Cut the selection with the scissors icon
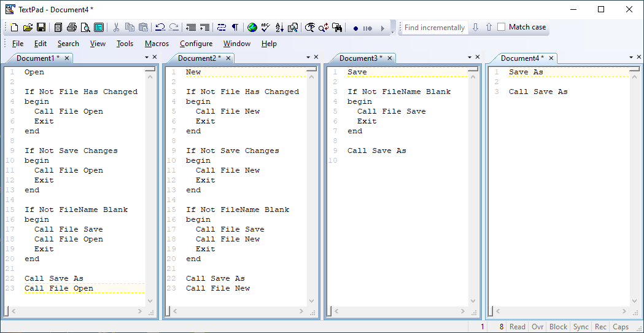Screen dimensions: 644x333 [116, 28]
